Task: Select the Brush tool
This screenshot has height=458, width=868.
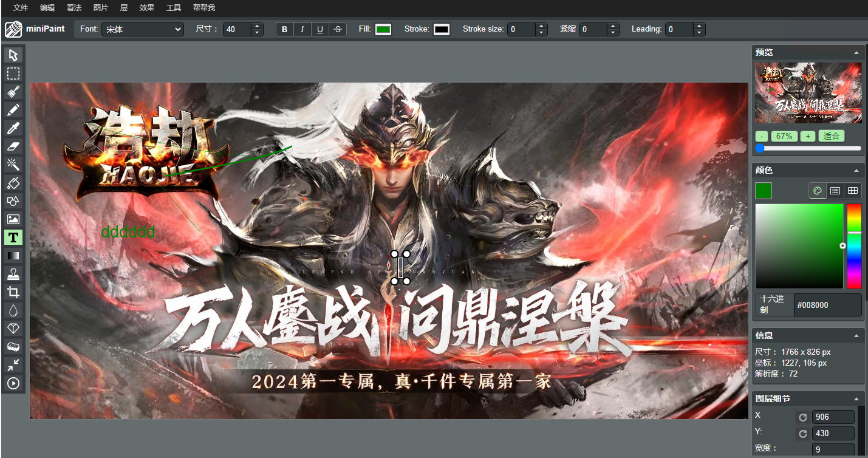Action: coord(13,92)
